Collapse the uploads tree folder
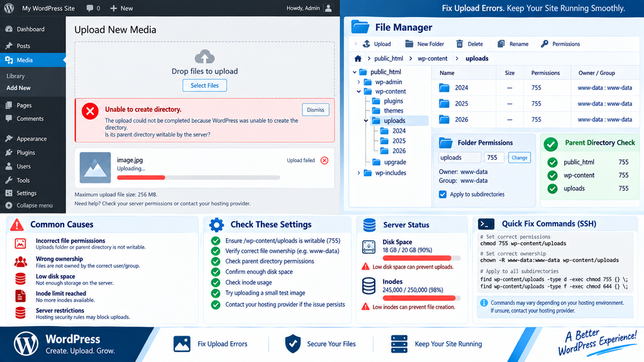Screen dimensions: 644x362 pyautogui.click(x=366, y=121)
